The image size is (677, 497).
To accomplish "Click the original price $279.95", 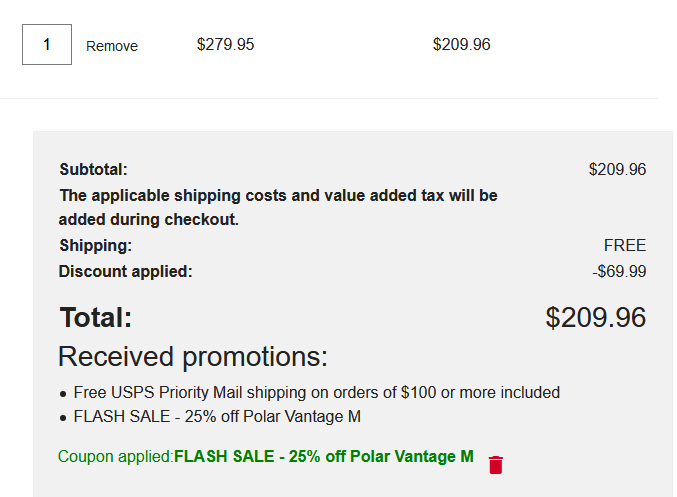I will point(225,44).
